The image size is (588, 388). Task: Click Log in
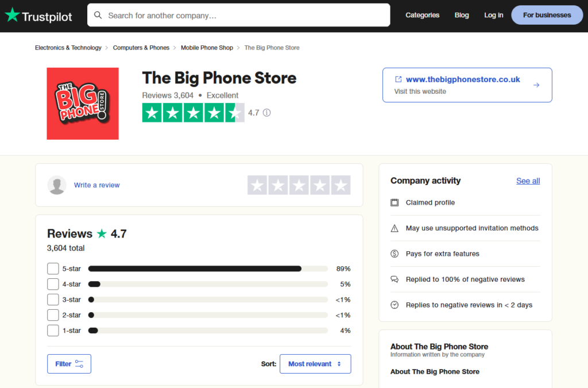[493, 15]
